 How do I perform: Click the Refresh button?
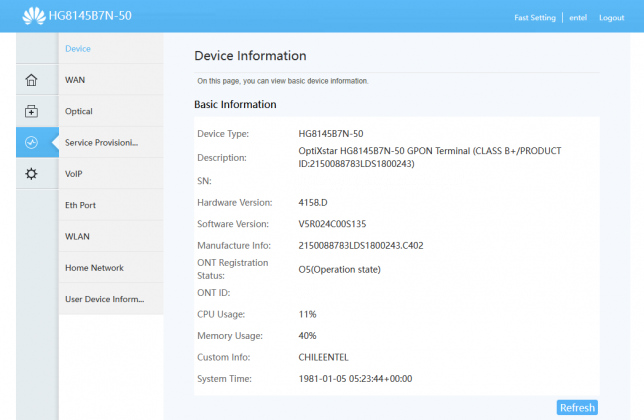pyautogui.click(x=577, y=407)
